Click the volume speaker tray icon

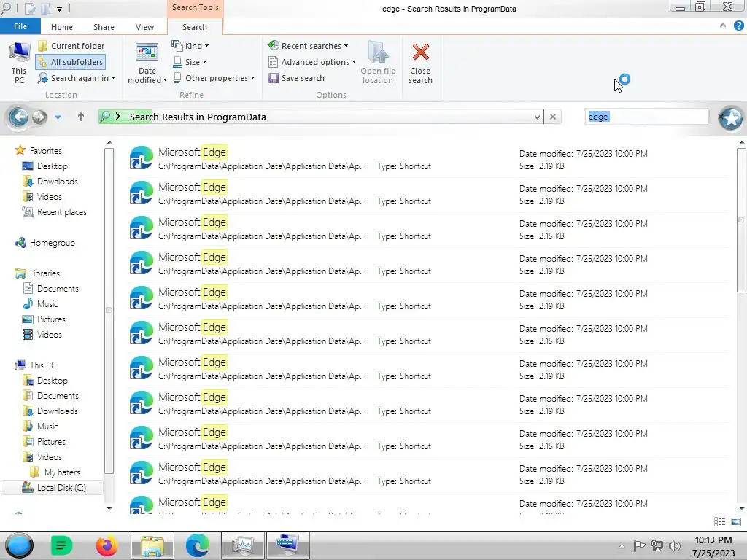click(x=675, y=545)
